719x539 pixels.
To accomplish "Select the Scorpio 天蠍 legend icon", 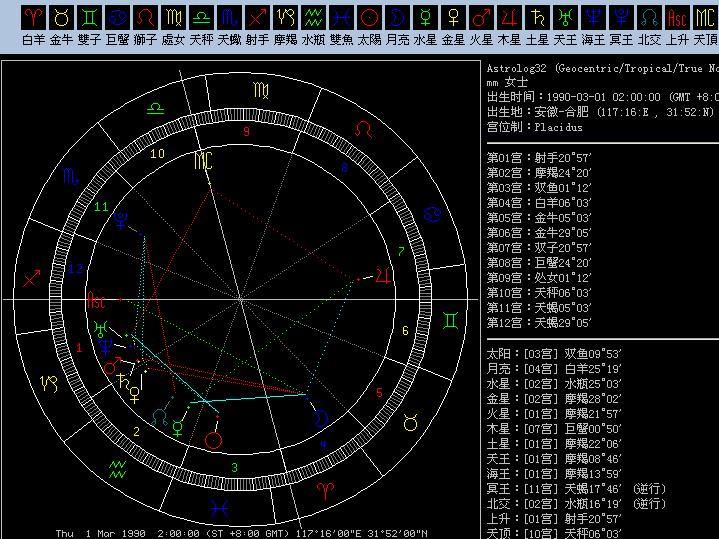I will coord(229,17).
